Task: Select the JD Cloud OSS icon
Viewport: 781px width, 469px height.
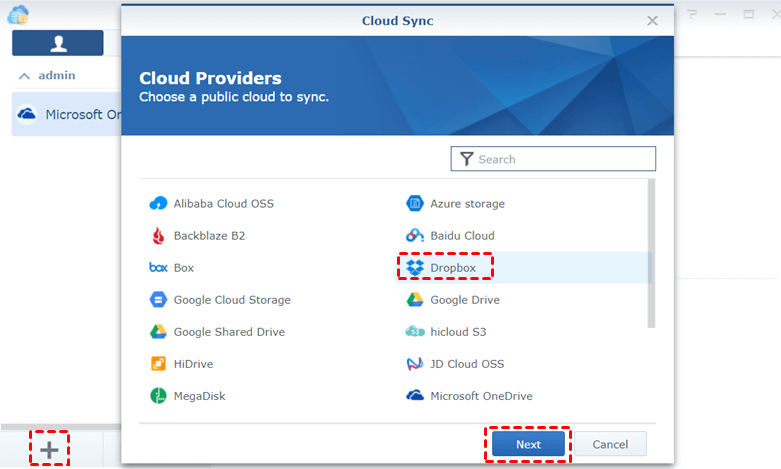Action: coord(415,364)
